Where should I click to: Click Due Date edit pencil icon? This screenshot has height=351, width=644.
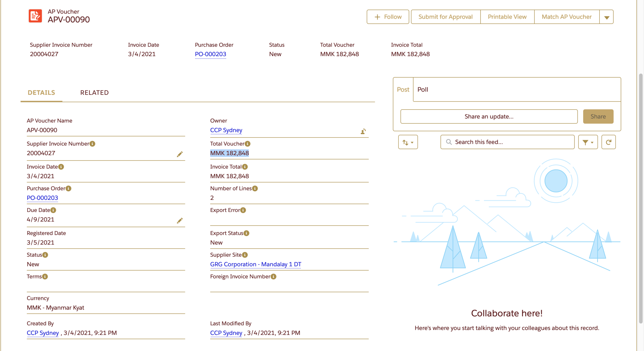[179, 220]
